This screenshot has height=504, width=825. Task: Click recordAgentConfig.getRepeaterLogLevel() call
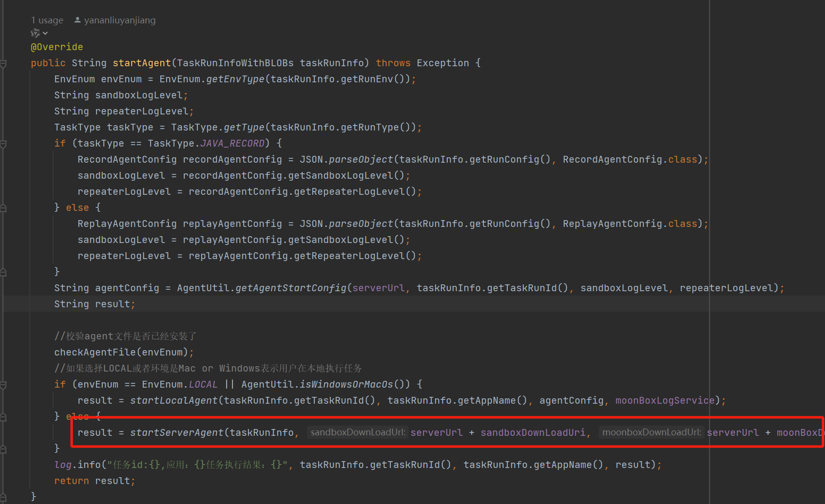(303, 192)
